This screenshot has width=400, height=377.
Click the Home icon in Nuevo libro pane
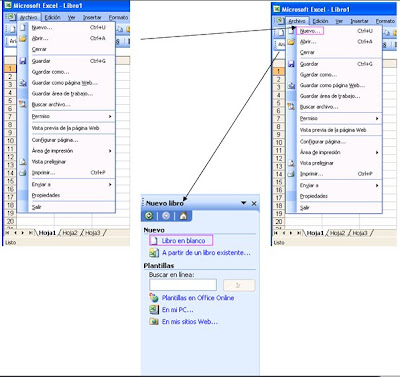[183, 216]
